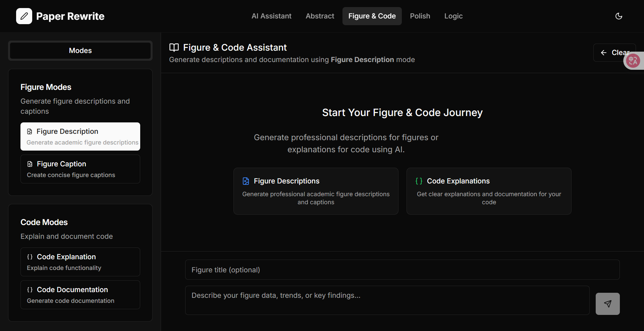644x331 pixels.
Task: Click the Code Documentation braces icon
Action: pos(30,290)
